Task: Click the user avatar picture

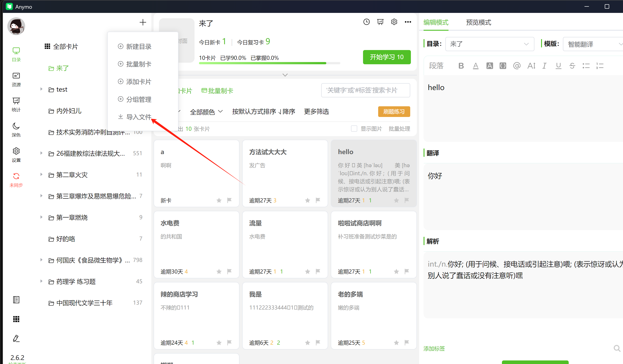Action: [x=16, y=26]
